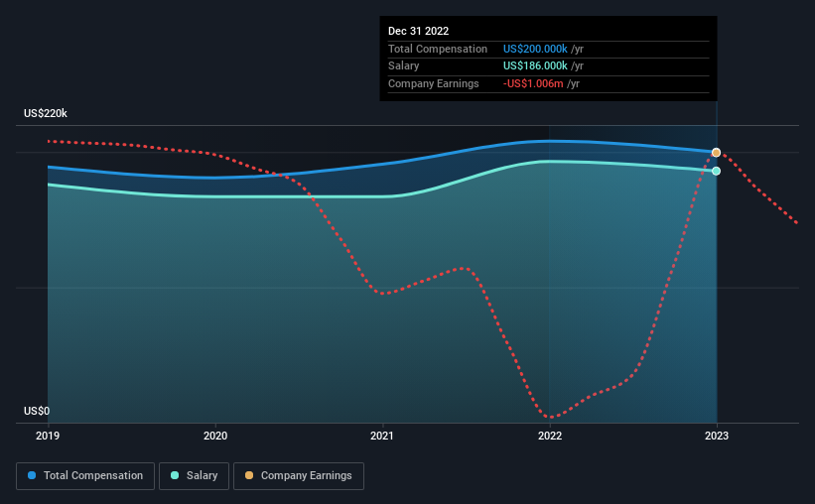
Task: Click the 2023 x-axis label
Action: click(717, 436)
